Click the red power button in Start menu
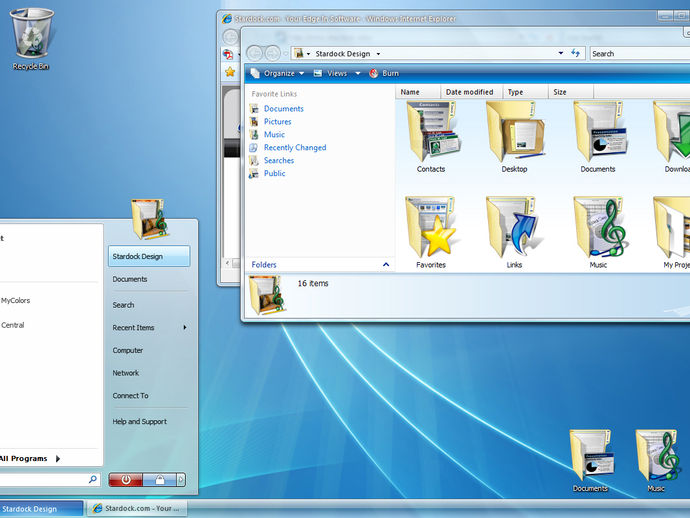Screen dimensions: 690x518 126,480
